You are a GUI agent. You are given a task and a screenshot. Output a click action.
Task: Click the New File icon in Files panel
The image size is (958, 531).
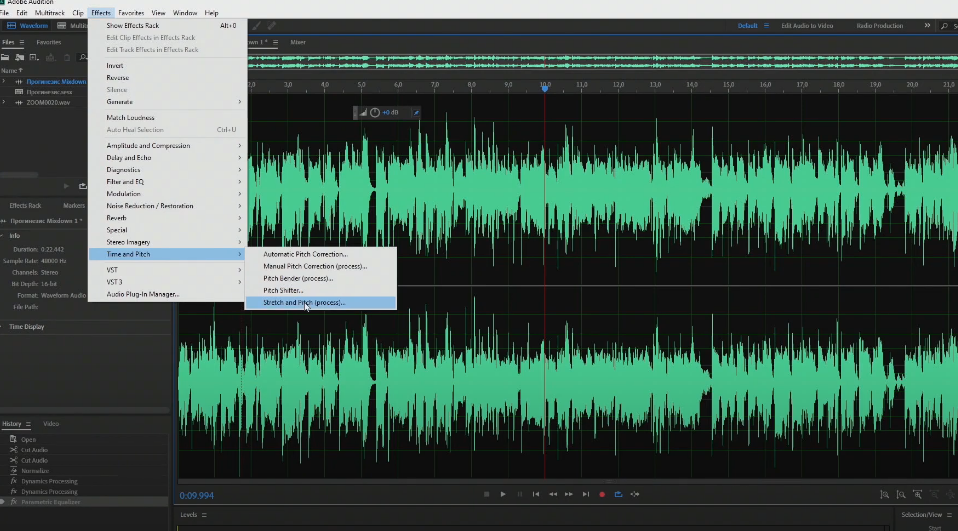coord(34,57)
